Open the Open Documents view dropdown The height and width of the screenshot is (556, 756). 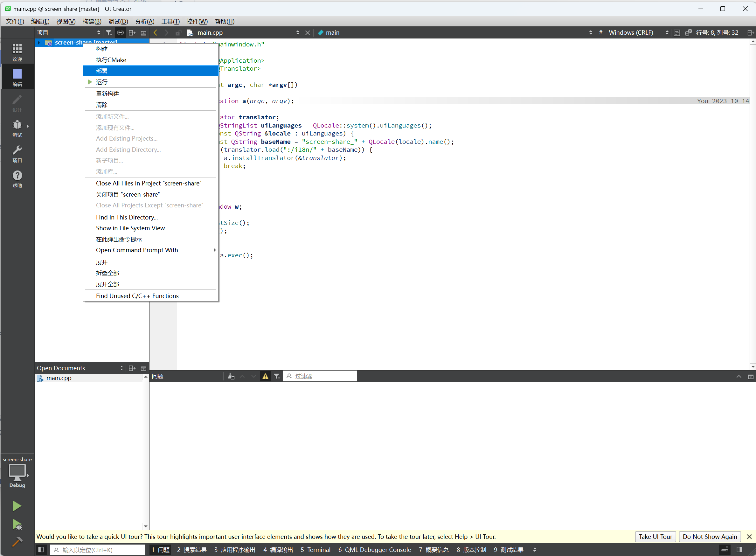pos(80,368)
